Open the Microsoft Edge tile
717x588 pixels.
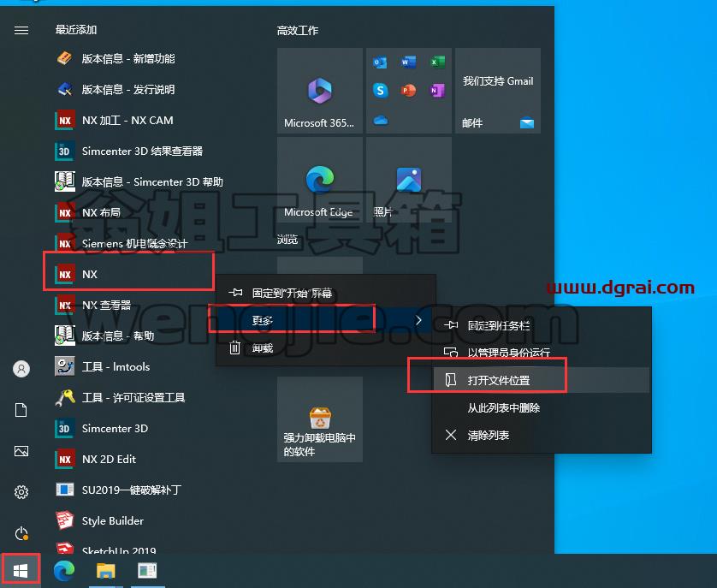tap(320, 180)
